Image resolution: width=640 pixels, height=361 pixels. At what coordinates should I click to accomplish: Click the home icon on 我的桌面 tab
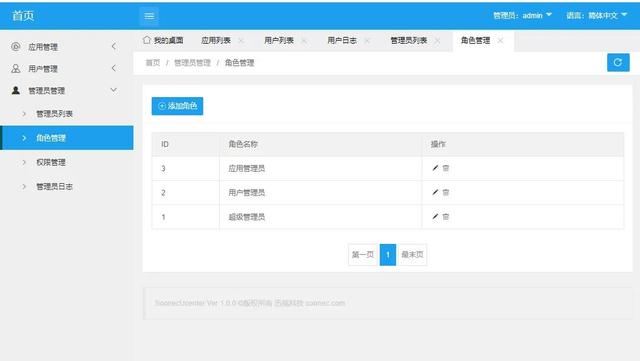(x=147, y=40)
